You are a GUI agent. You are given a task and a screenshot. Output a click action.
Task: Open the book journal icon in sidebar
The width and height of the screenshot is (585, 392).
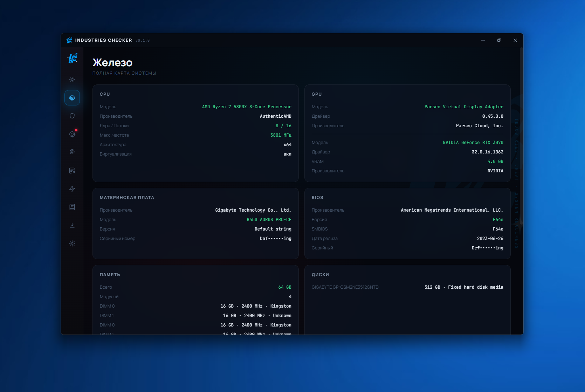click(72, 207)
